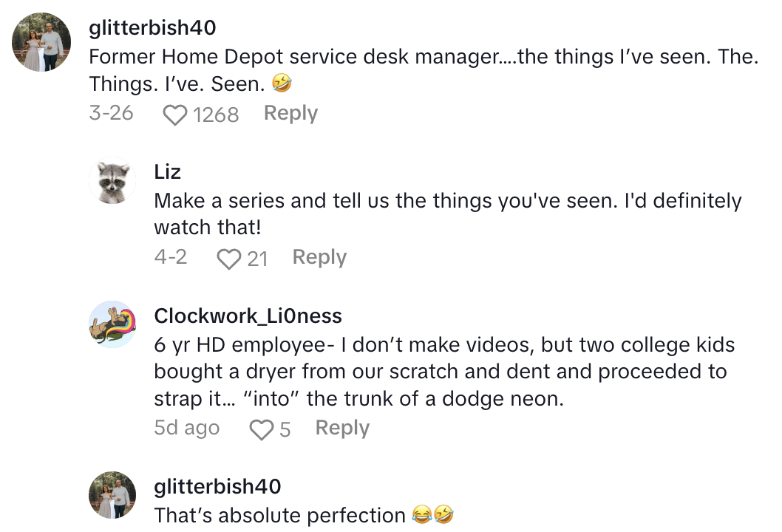Tap the heart on Liz's comment
Viewport: 782px width, 532px height.
[x=229, y=258]
